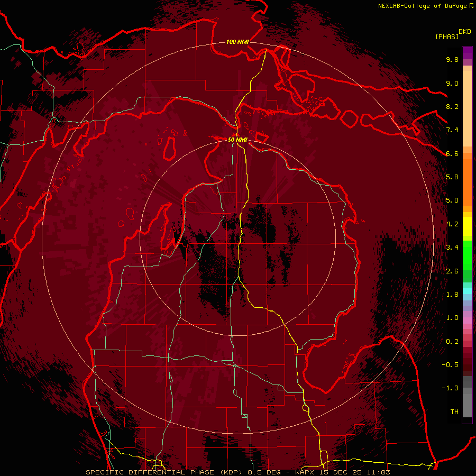476x476 pixels.
Task: Click the 0.2 legend value
Action: (452, 342)
